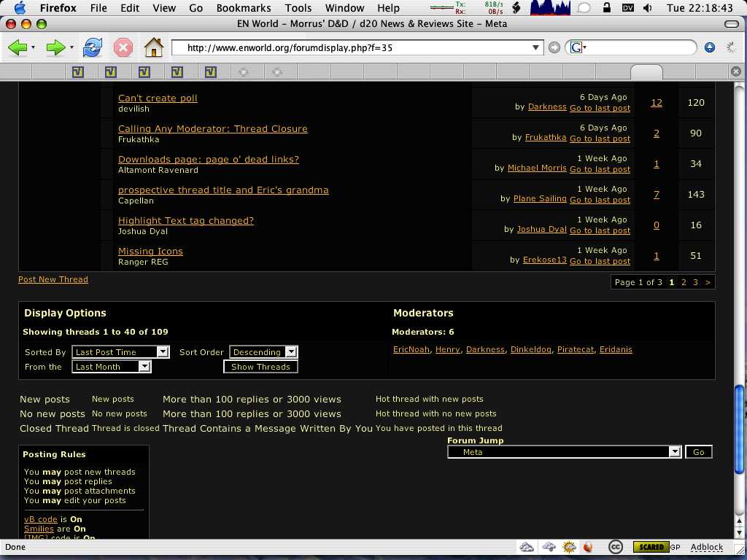The width and height of the screenshot is (747, 560).
Task: Click the volume speaker icon in menu bar
Action: pos(648,8)
